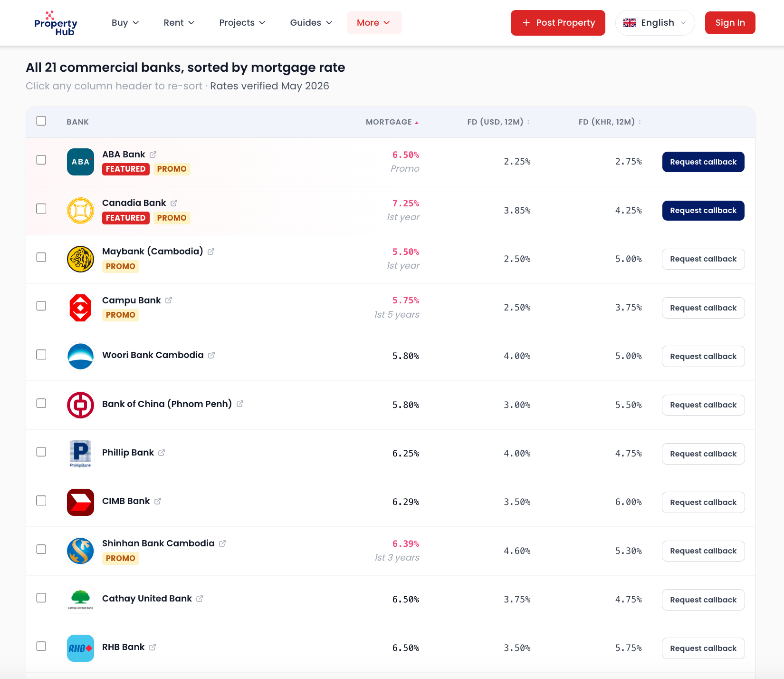
Task: Request callback from CIMB Bank
Action: [x=703, y=502]
